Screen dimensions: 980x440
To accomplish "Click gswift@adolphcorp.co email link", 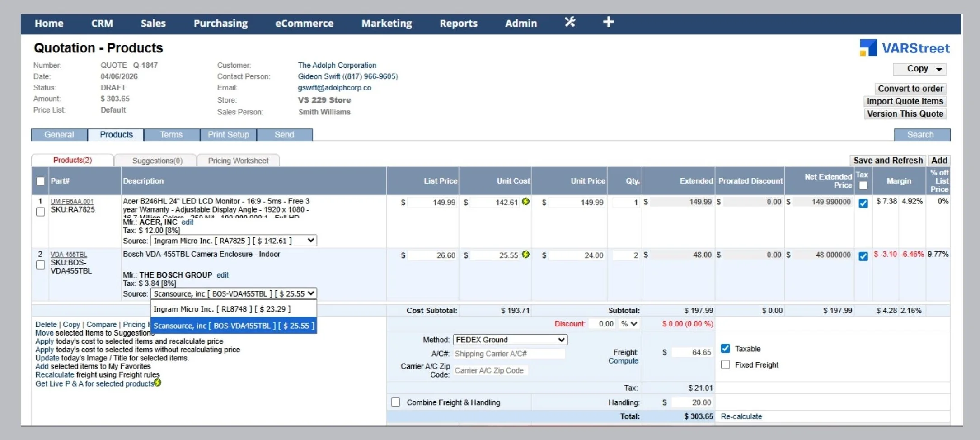I will pyautogui.click(x=334, y=88).
